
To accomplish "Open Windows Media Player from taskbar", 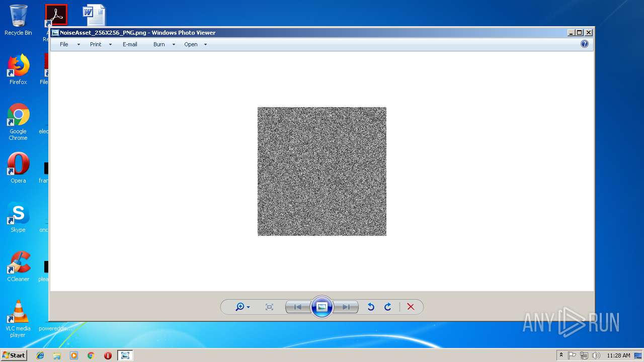I will (74, 355).
